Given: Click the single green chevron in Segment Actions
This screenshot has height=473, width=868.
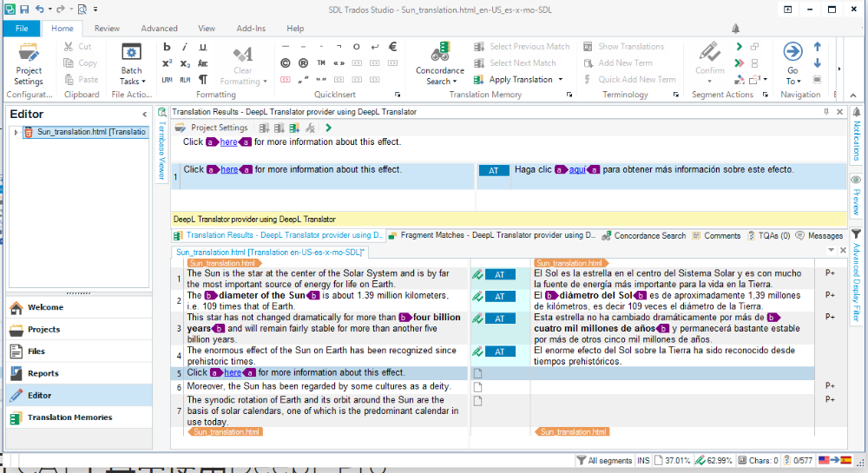Looking at the screenshot, I should click(x=739, y=47).
